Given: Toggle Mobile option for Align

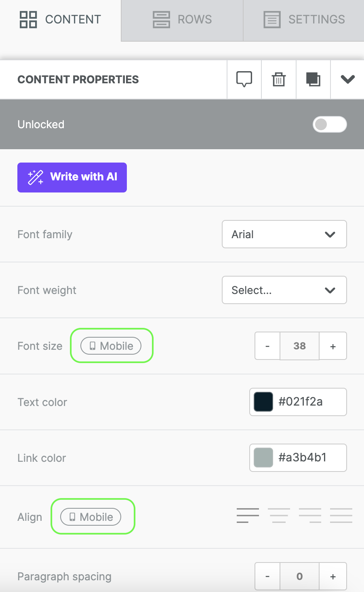Looking at the screenshot, I should tap(90, 517).
